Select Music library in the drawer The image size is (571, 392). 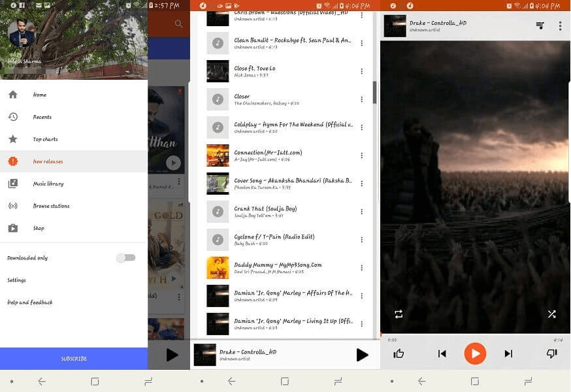point(48,184)
